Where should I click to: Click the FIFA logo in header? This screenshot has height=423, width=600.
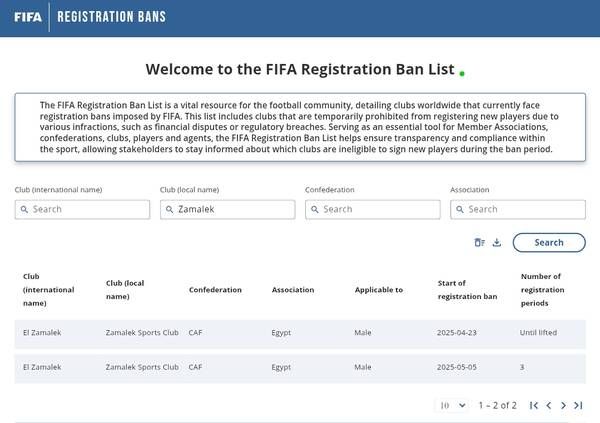pos(27,17)
